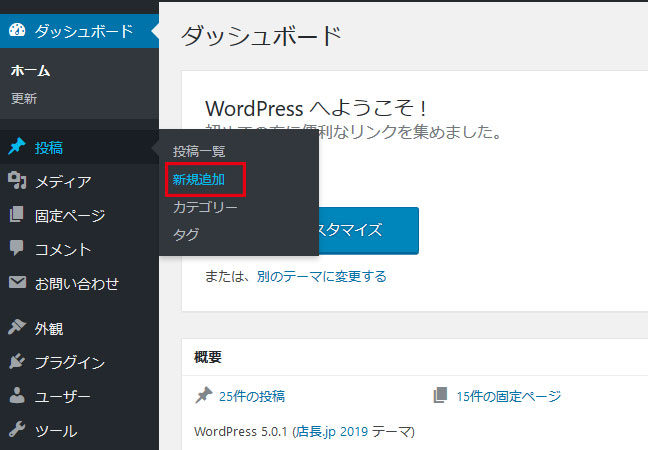Click the pages icon beside 固定ページ
This screenshot has height=450, width=648.
pos(17,214)
